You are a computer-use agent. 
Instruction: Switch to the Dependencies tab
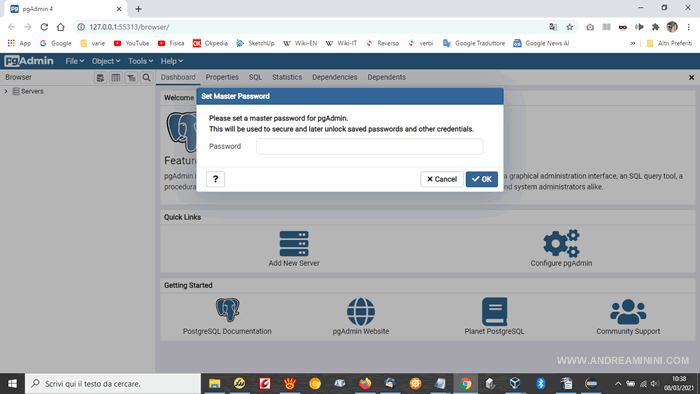[x=334, y=77]
